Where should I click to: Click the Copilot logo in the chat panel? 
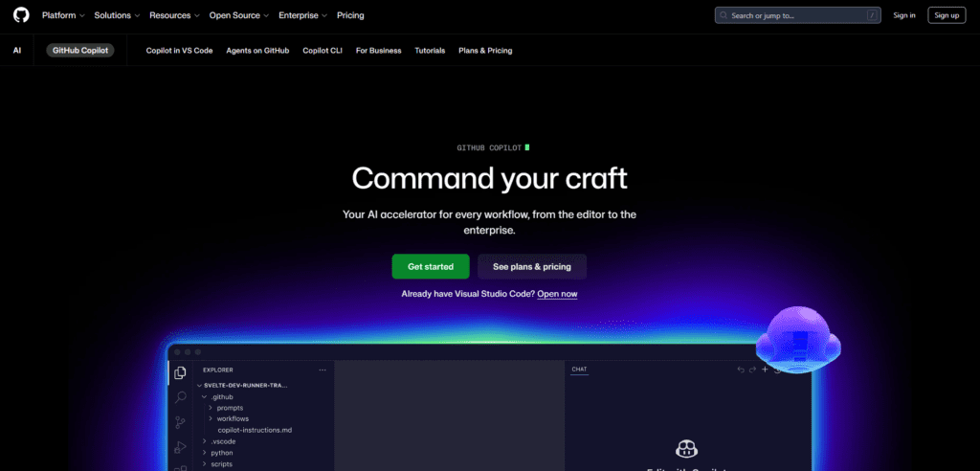pyautogui.click(x=686, y=448)
